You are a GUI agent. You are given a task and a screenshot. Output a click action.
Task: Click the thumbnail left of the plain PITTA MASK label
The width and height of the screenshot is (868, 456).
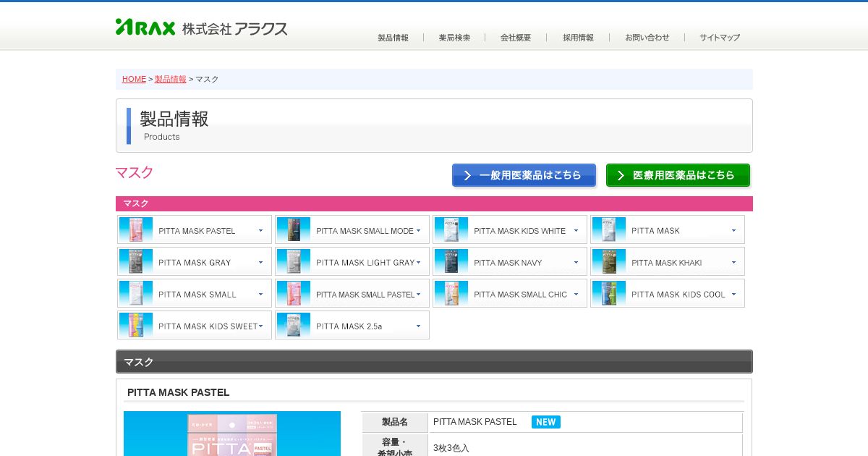[x=609, y=229]
